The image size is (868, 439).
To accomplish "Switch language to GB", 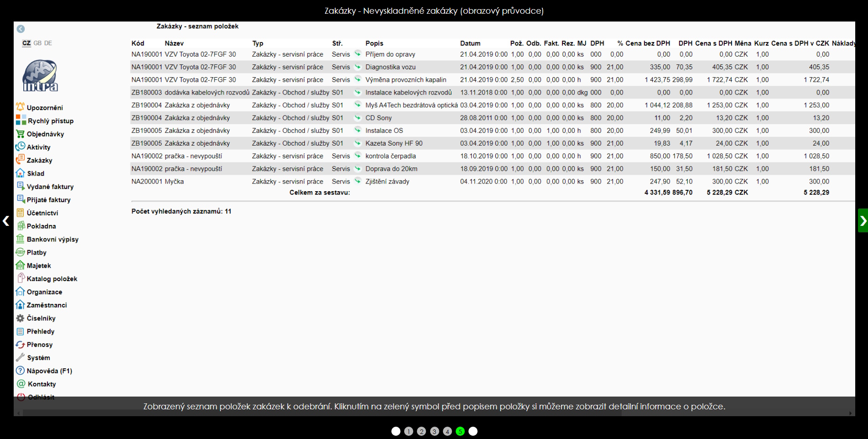I will [37, 43].
